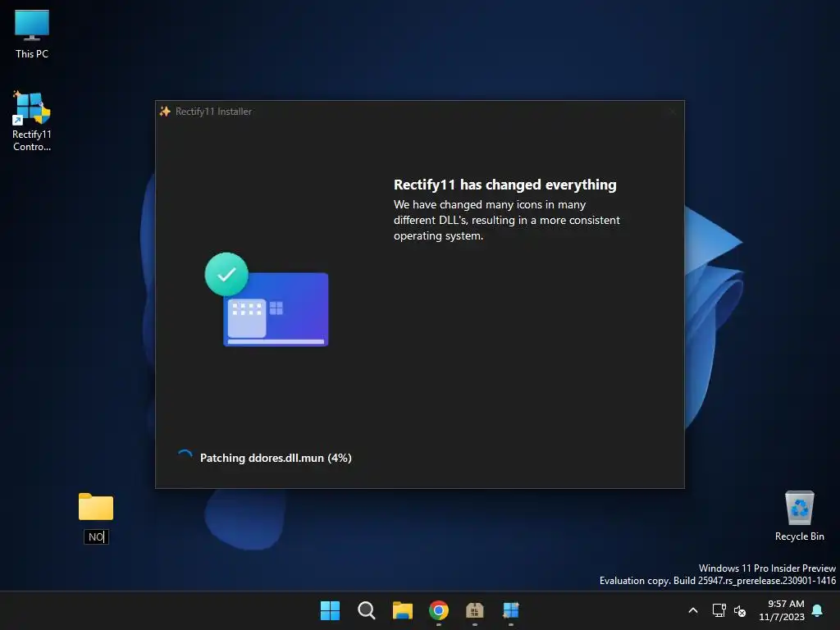Click the blue window illustration in installer
The height and width of the screenshot is (630, 840).
tap(276, 309)
